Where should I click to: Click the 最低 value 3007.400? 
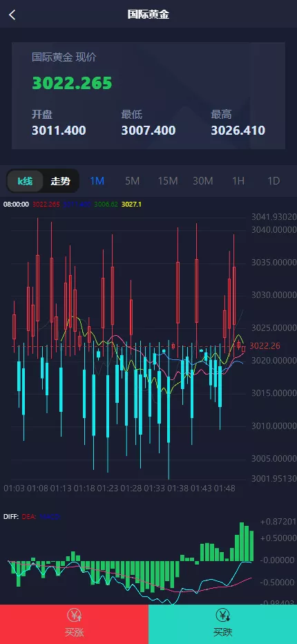pos(148,131)
